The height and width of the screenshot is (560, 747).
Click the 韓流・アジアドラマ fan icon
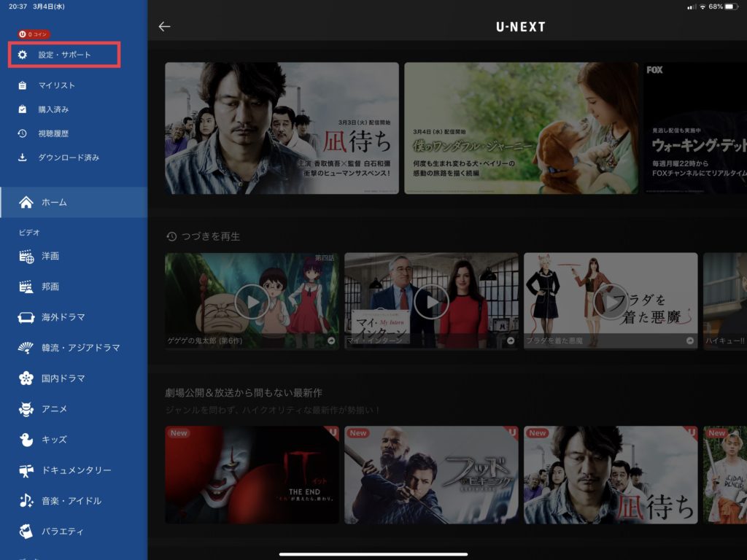coord(26,348)
